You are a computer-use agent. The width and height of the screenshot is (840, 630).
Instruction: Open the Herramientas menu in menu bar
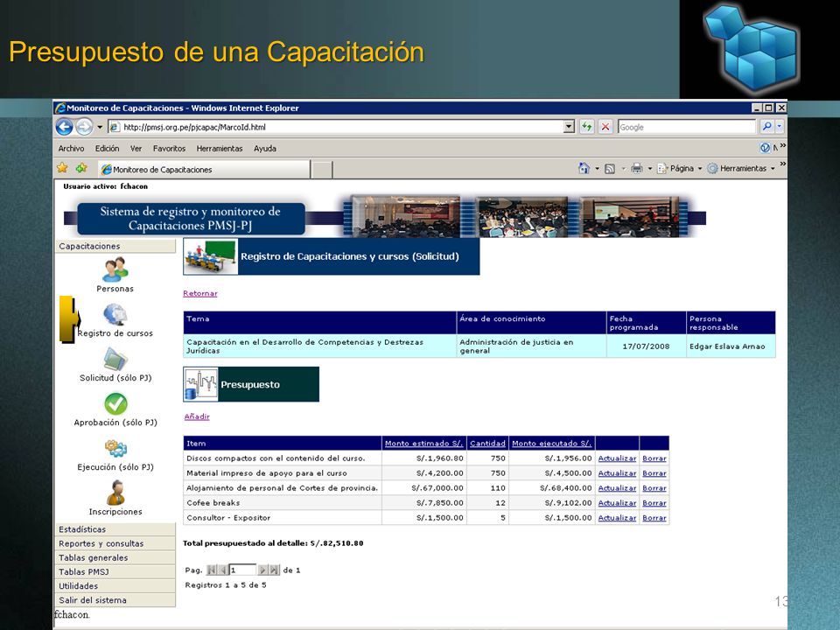click(220, 149)
